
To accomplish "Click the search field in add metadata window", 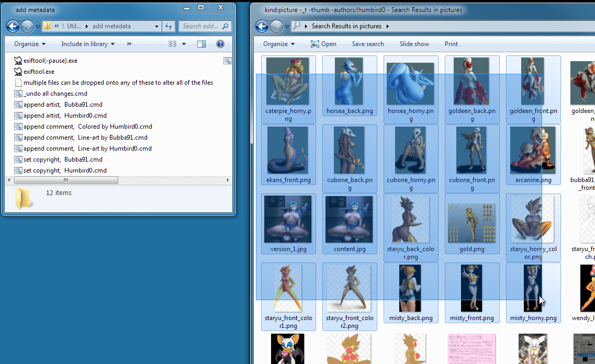I will click(x=200, y=26).
